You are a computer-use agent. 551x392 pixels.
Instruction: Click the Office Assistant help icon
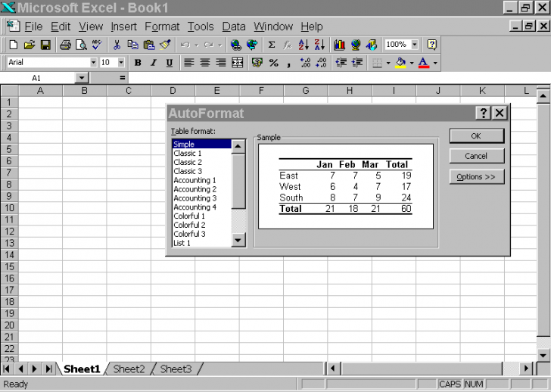pos(431,45)
